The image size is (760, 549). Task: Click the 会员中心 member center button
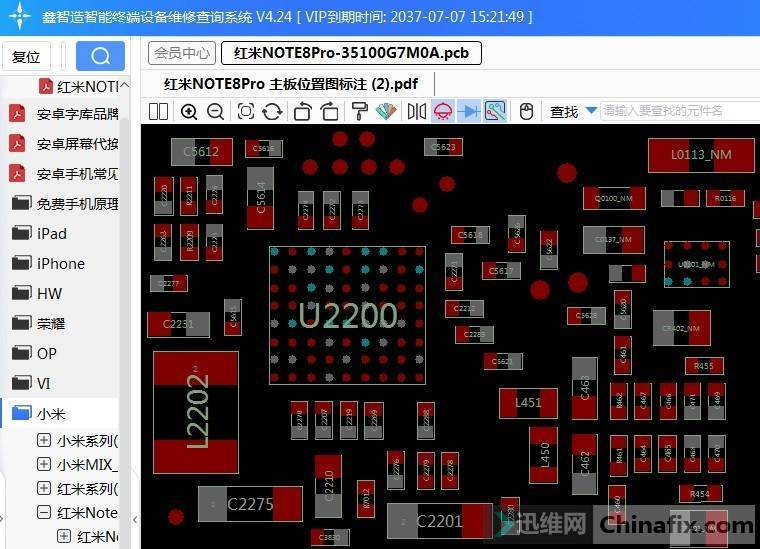point(181,53)
